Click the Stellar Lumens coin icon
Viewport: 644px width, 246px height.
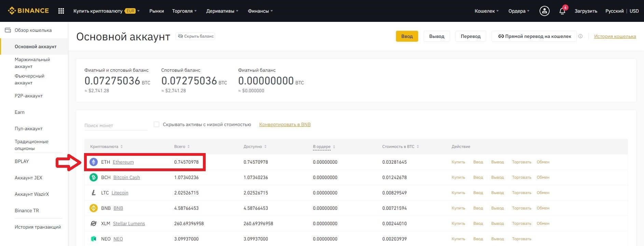(x=94, y=223)
